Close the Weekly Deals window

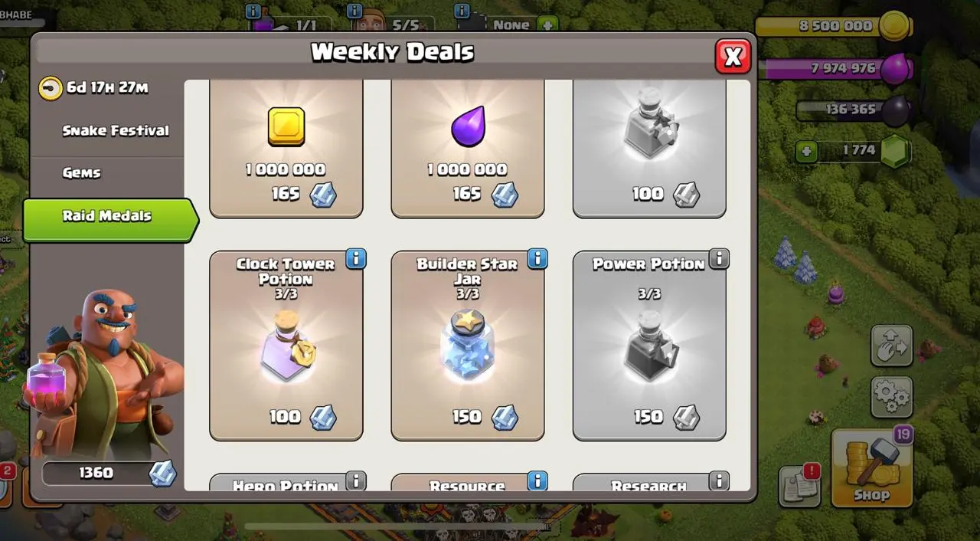tap(733, 57)
